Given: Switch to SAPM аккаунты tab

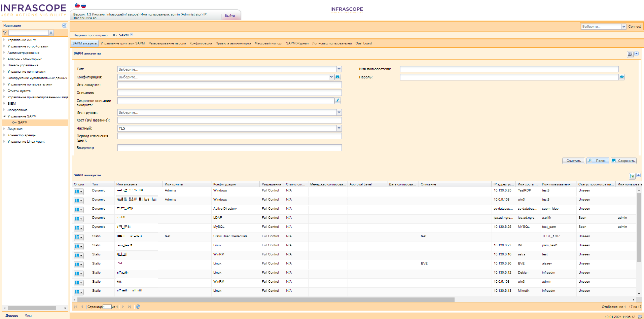Looking at the screenshot, I should 84,43.
